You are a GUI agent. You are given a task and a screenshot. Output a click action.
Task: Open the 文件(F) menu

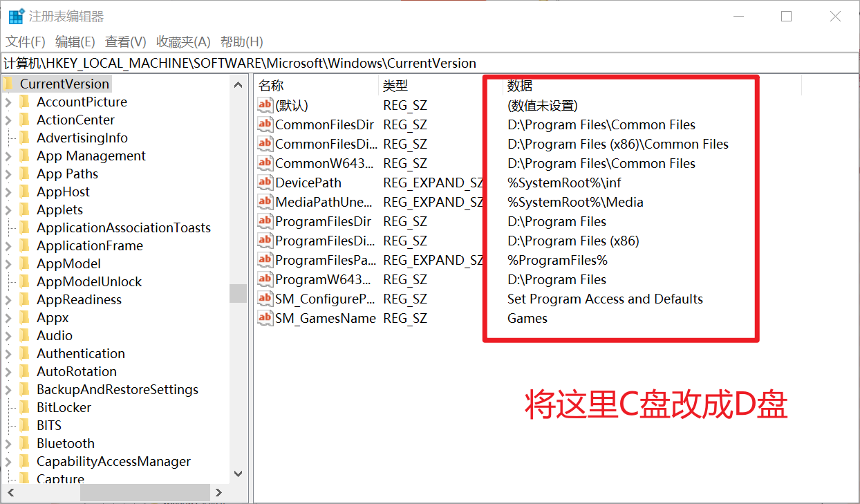click(26, 41)
